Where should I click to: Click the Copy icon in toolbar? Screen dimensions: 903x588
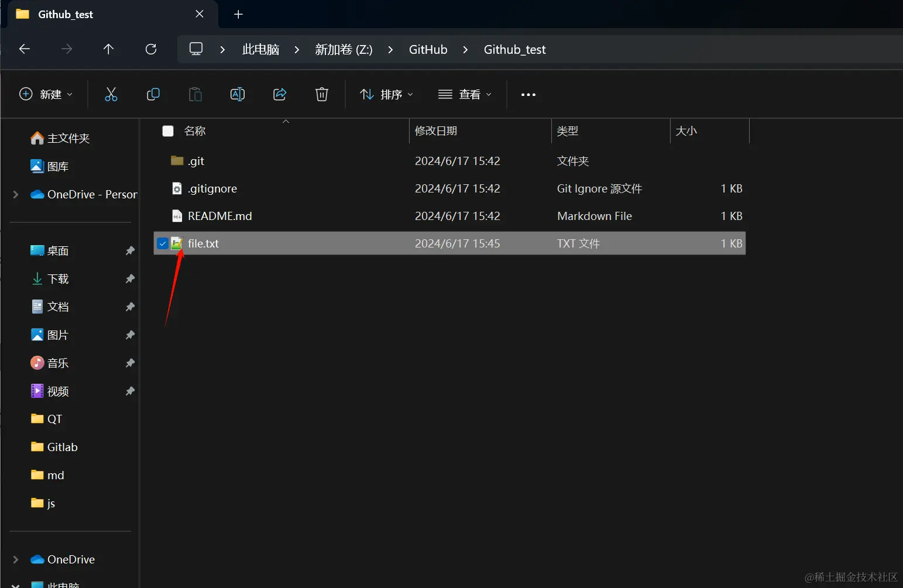(153, 94)
